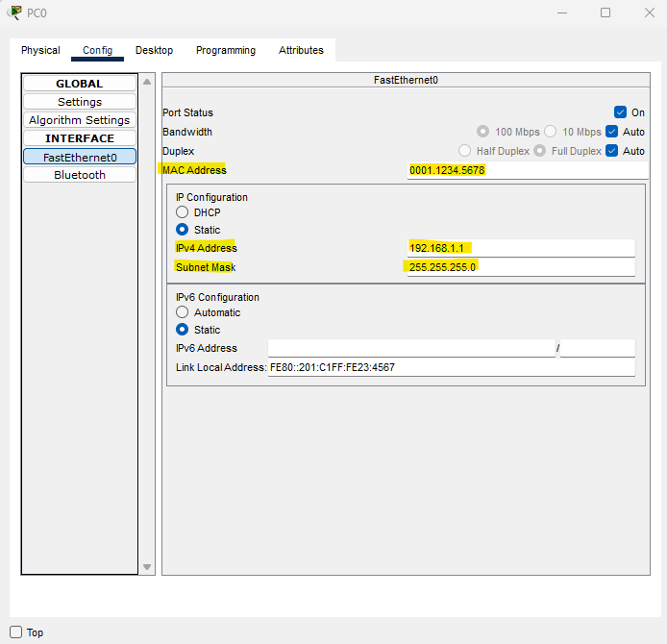This screenshot has width=667, height=644.
Task: Maximize the PC0 window
Action: click(605, 12)
